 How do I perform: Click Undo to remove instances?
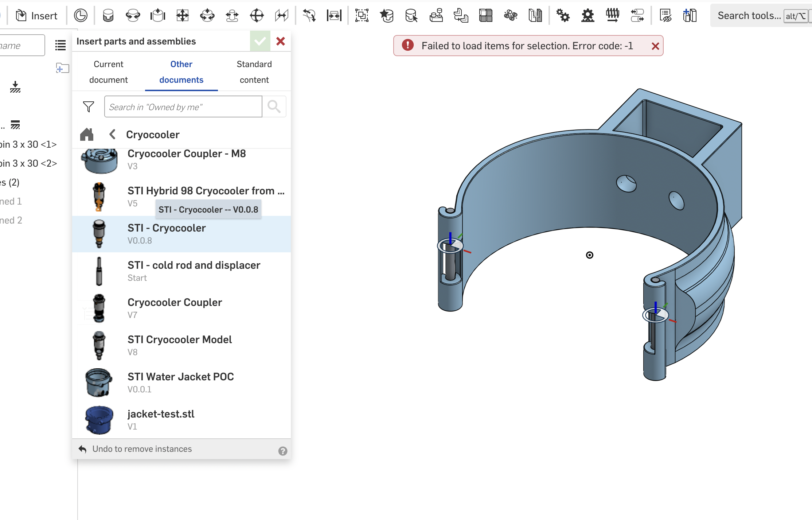[x=135, y=449]
